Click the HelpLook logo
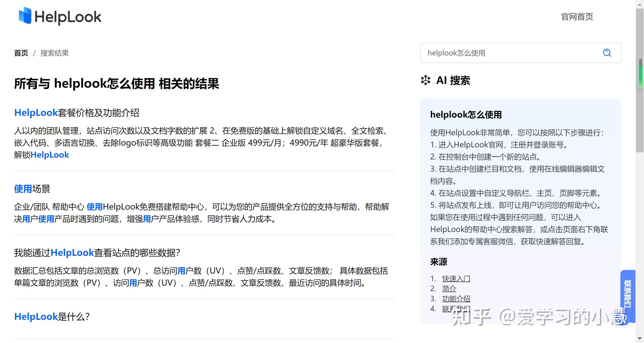This screenshot has width=644, height=343. (x=60, y=16)
